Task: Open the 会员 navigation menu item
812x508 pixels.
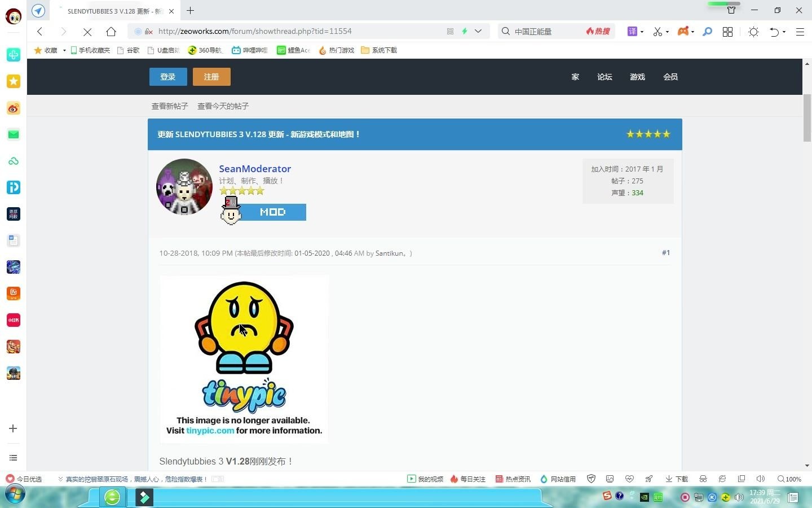Action: 670,77
